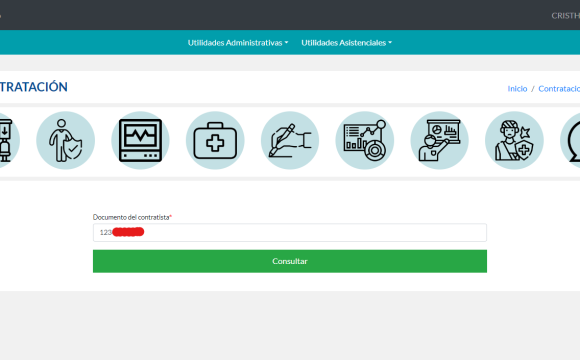
Task: Click the green Consultar button
Action: tap(290, 261)
